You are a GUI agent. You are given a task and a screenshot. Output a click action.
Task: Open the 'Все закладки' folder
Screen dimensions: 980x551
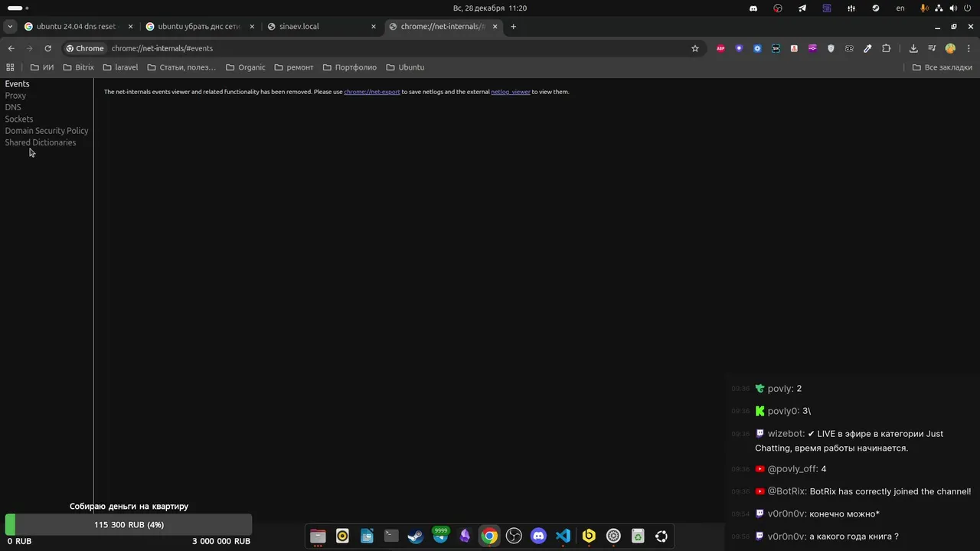click(x=942, y=67)
